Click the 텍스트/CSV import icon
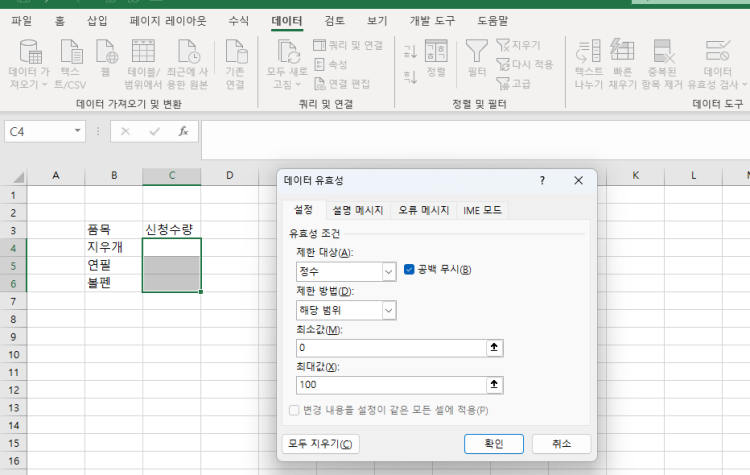750x475 pixels. [x=70, y=52]
